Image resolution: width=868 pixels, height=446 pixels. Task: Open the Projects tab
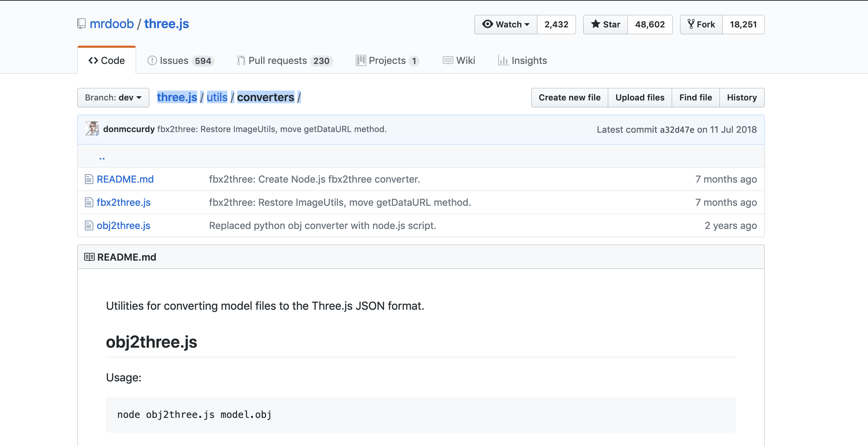coord(387,60)
